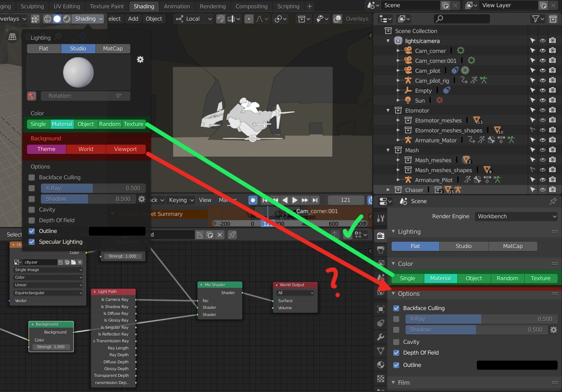Enable Depth Of Field in shading popover

pyautogui.click(x=32, y=220)
